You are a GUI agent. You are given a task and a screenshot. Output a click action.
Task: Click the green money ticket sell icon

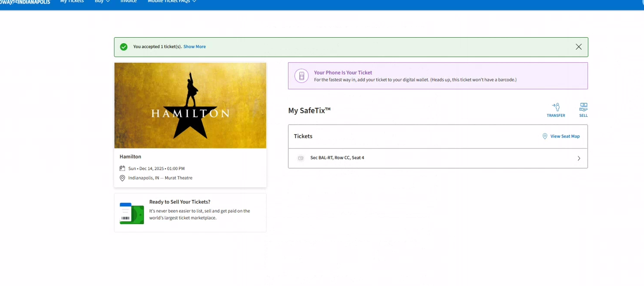tap(131, 213)
